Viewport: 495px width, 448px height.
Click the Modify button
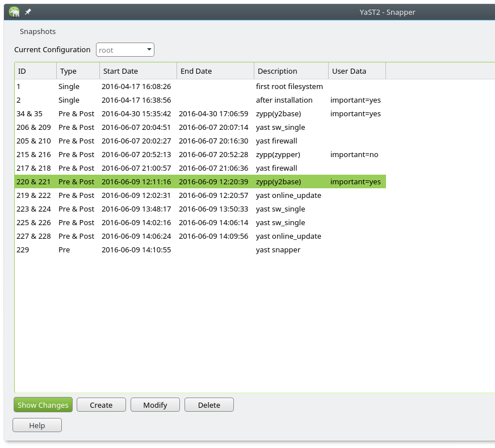tap(156, 405)
